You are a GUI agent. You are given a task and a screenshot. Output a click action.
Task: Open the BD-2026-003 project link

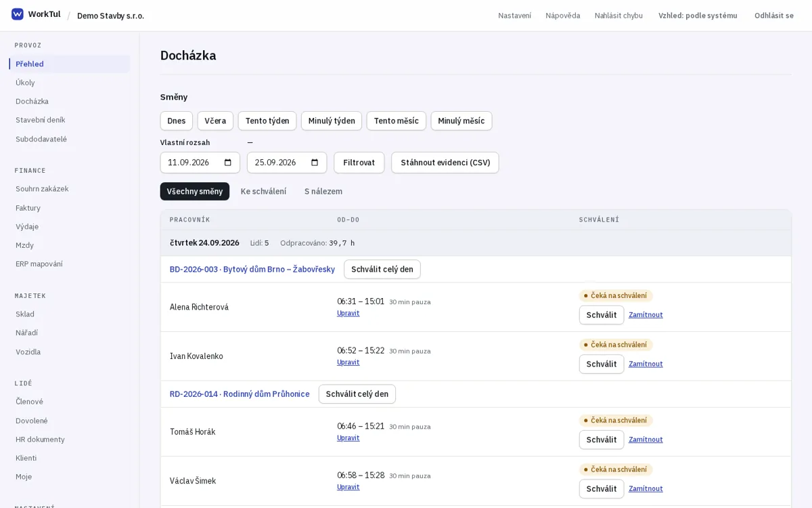point(252,270)
